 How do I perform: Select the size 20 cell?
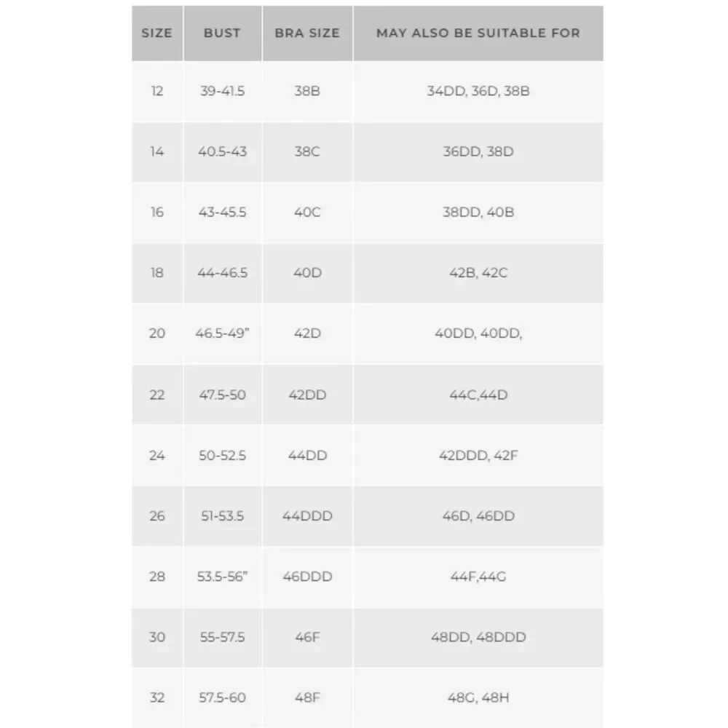click(157, 334)
